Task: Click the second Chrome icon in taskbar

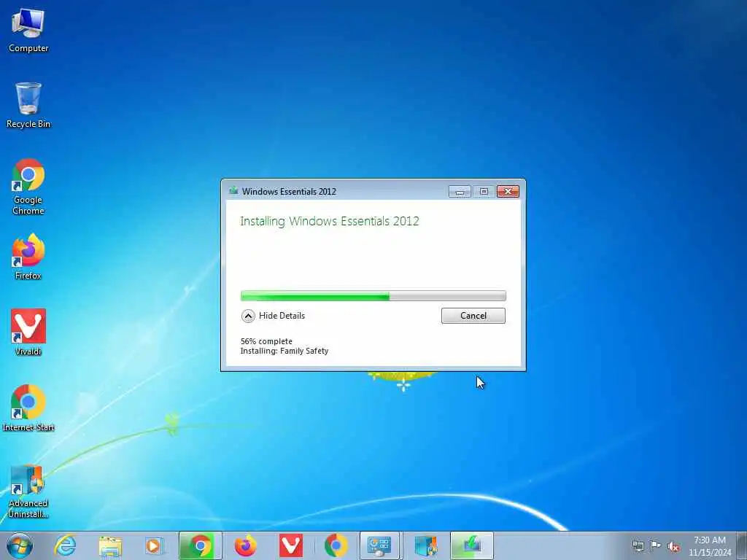Action: point(336,545)
